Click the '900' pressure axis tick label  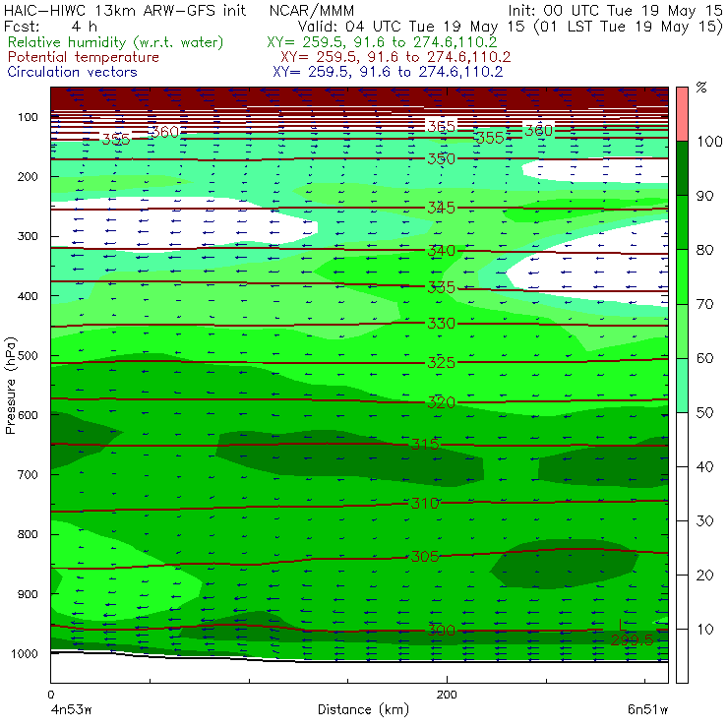click(x=28, y=594)
